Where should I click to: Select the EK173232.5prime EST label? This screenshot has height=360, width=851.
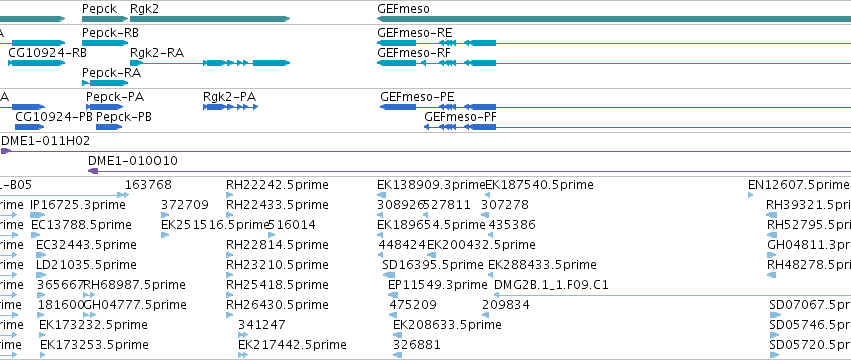click(93, 325)
